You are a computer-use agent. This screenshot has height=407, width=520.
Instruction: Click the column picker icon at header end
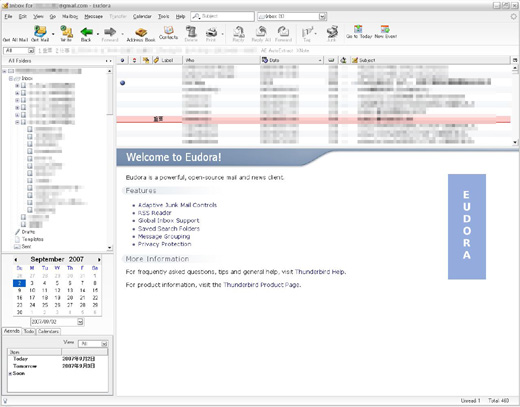pos(515,60)
